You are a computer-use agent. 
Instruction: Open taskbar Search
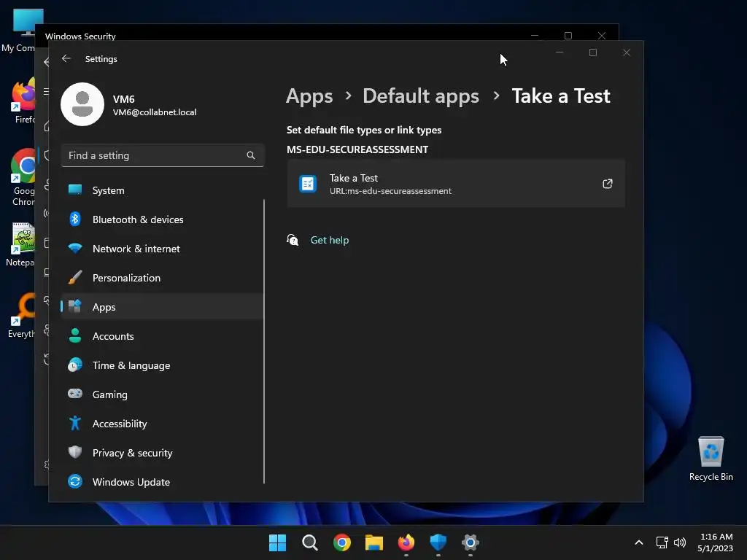click(x=309, y=542)
